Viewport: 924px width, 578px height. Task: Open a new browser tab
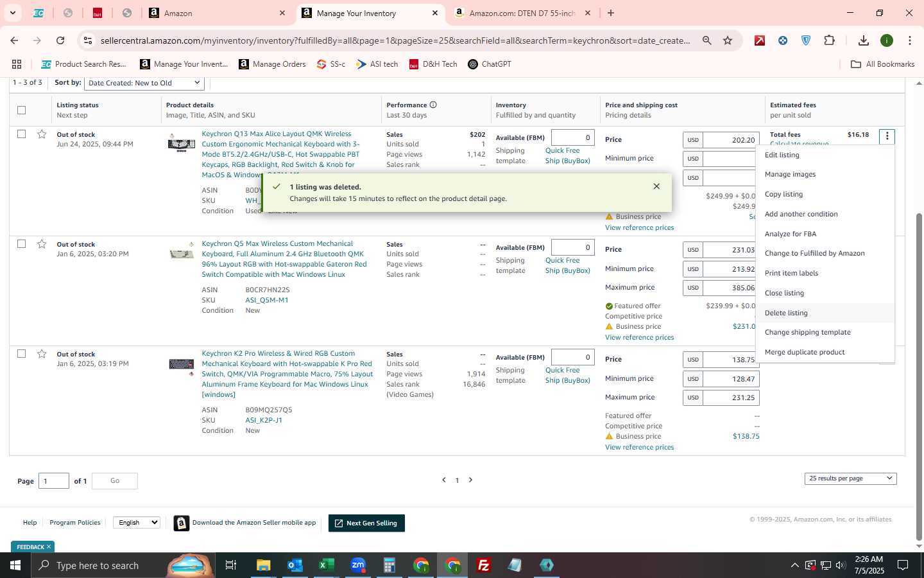tap(611, 13)
